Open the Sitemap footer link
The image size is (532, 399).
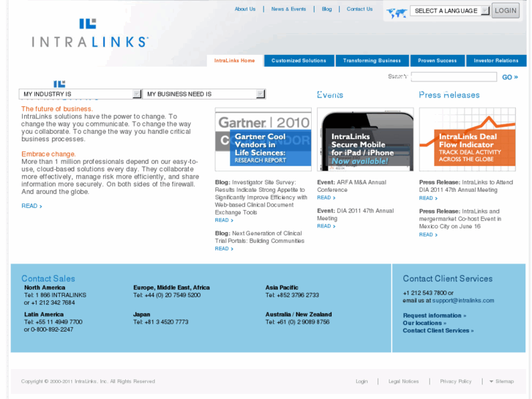tap(504, 381)
